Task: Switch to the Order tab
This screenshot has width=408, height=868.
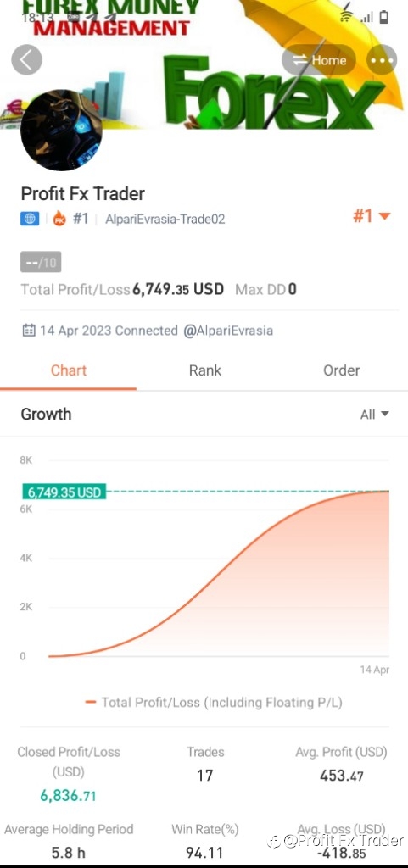Action: coord(342,370)
